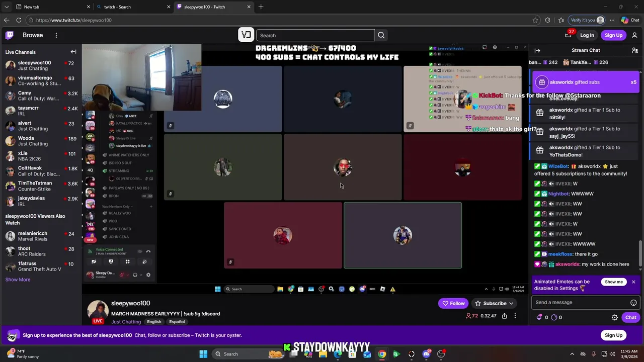Reload the page in browser
Screen dimensions: 644x362
coord(19,20)
